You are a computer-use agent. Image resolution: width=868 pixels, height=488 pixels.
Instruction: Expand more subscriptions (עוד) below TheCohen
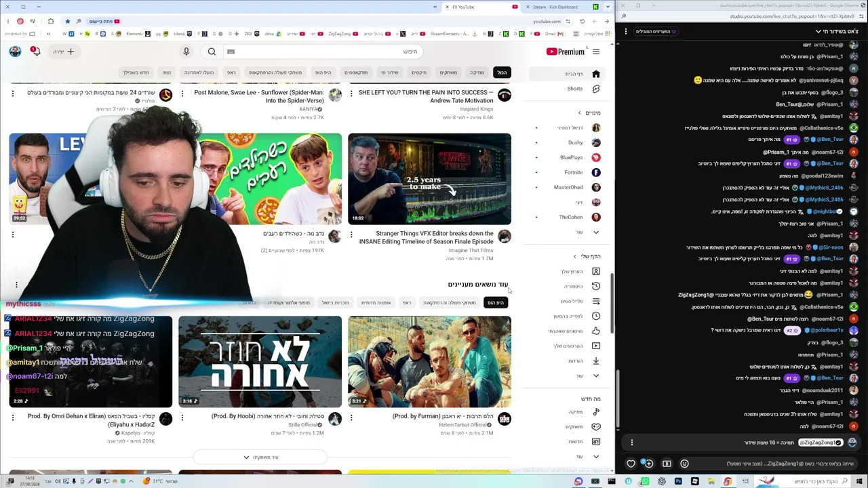click(x=566, y=232)
